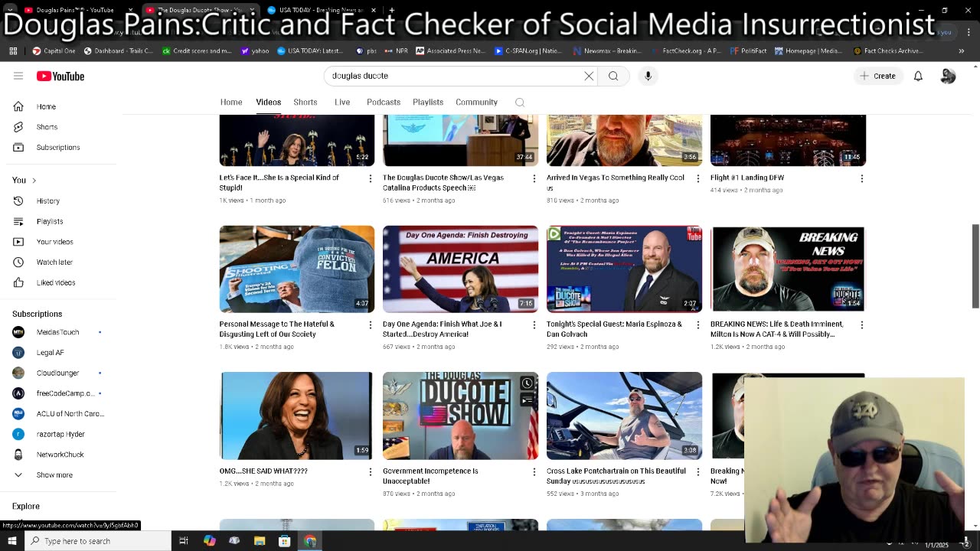Clear the search box with the X
The height and width of the screenshot is (551, 980).
tap(589, 76)
